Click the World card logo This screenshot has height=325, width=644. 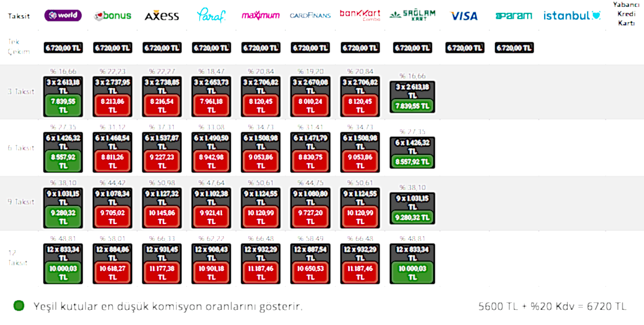pos(63,16)
